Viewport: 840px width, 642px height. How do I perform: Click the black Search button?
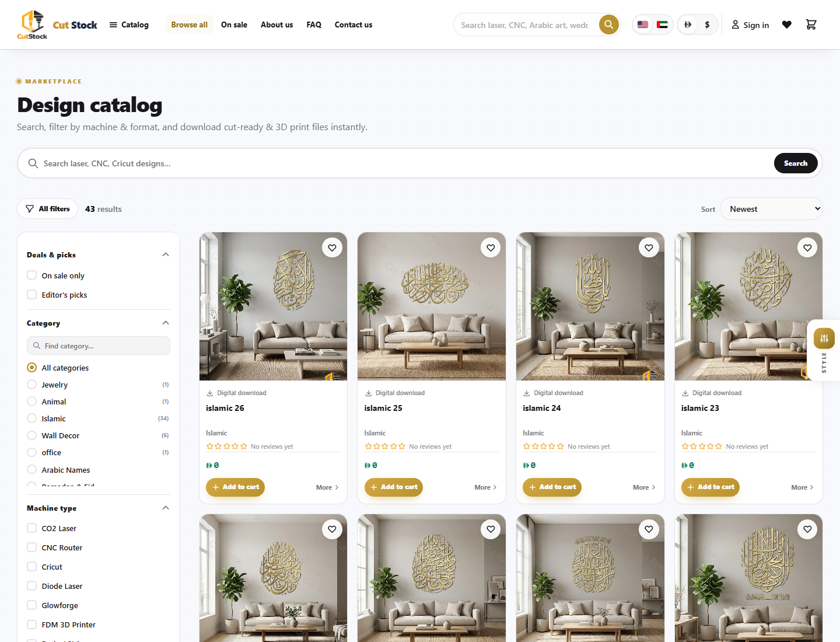pyautogui.click(x=796, y=163)
